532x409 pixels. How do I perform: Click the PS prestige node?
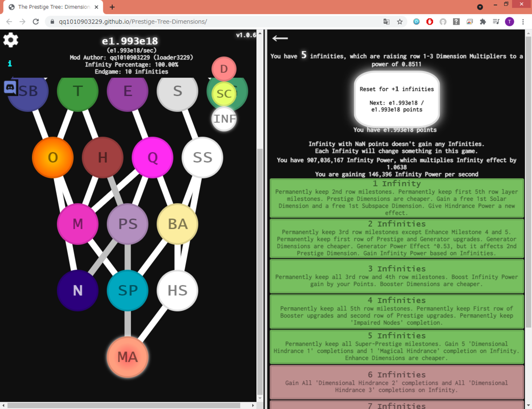[127, 224]
